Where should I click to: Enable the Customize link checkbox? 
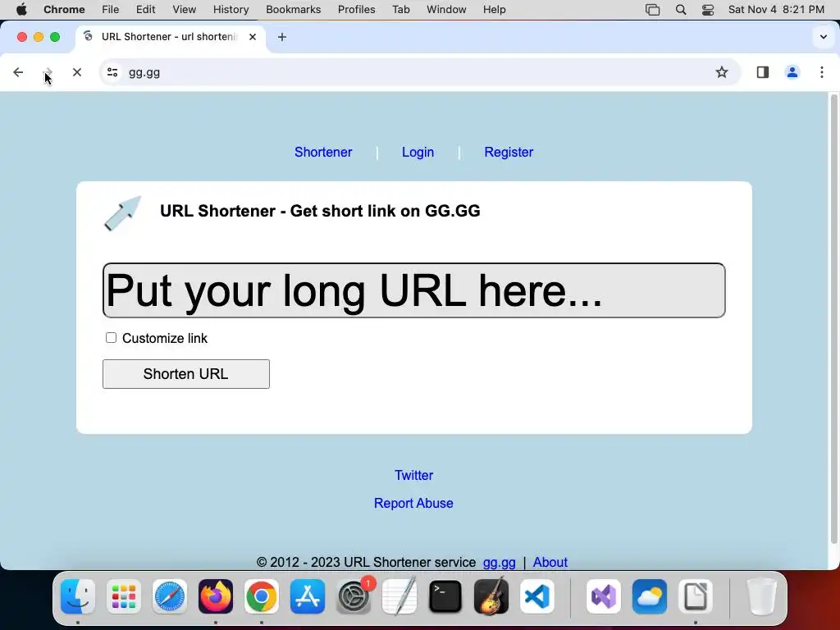pyautogui.click(x=111, y=337)
